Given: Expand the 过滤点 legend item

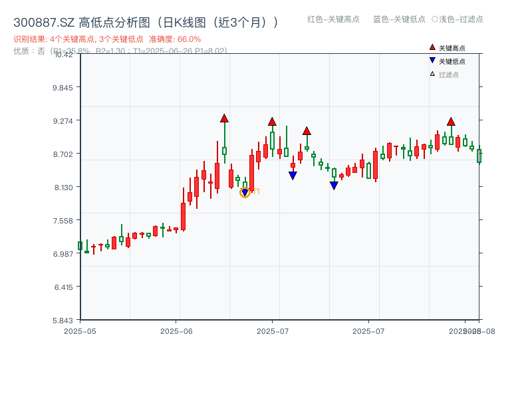Looking at the screenshot, I should click(448, 74).
